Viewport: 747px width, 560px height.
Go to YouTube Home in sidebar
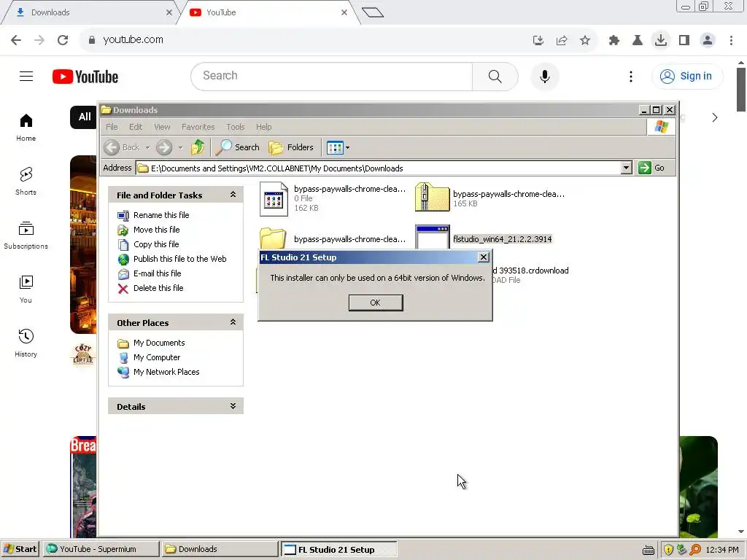pos(26,128)
